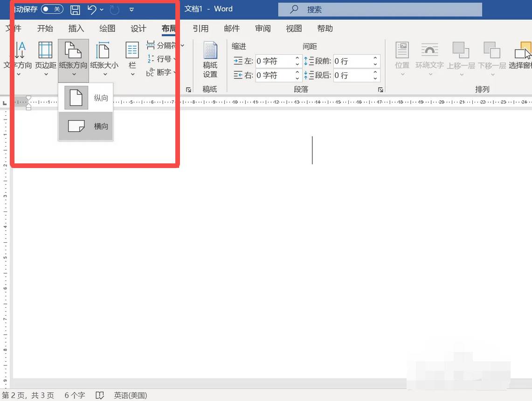The height and width of the screenshot is (401, 532).
Task: Open the 纸张大小 paper size tool
Action: 104,59
